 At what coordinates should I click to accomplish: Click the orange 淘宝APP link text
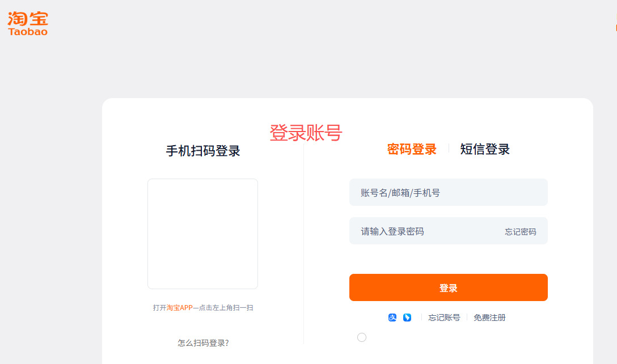pyautogui.click(x=180, y=308)
